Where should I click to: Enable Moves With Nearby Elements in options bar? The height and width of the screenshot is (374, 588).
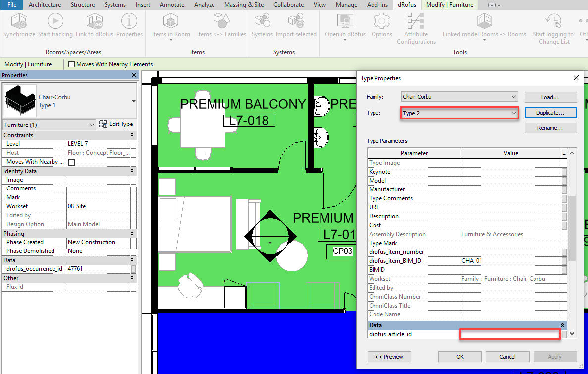(72, 64)
